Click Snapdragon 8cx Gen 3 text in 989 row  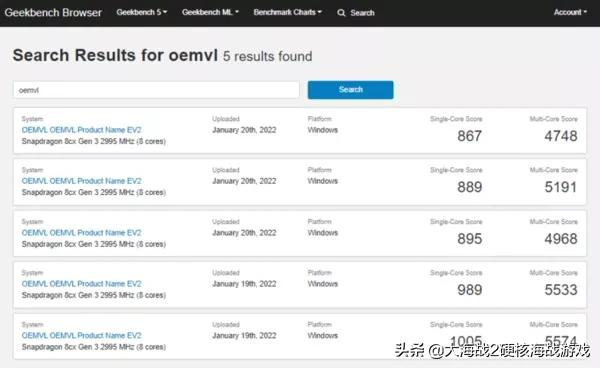(94, 295)
